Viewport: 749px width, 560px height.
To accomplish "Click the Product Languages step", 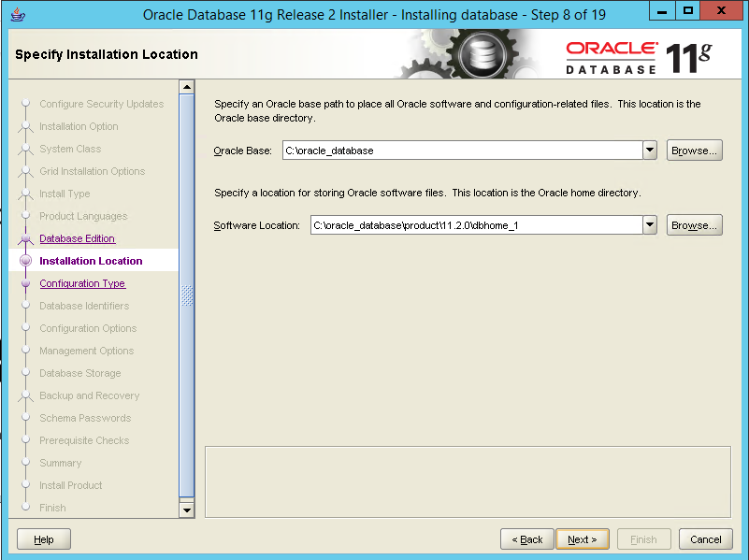I will point(83,216).
